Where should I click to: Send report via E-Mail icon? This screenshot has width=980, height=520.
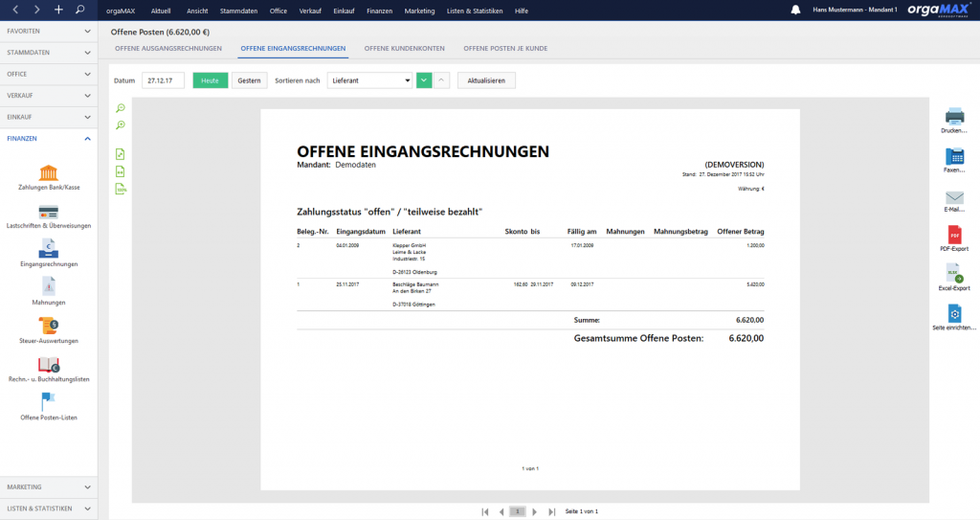tap(954, 201)
